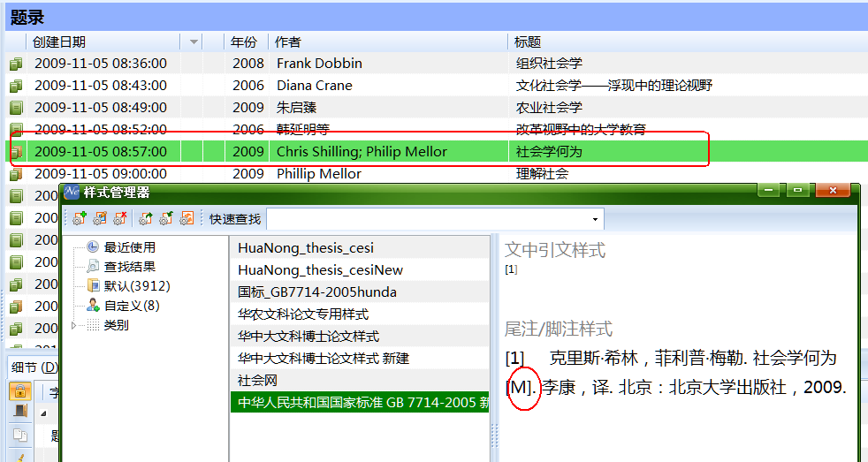Click the record icon for Diana Crane row
Image resolution: width=868 pixels, height=462 pixels.
16,86
